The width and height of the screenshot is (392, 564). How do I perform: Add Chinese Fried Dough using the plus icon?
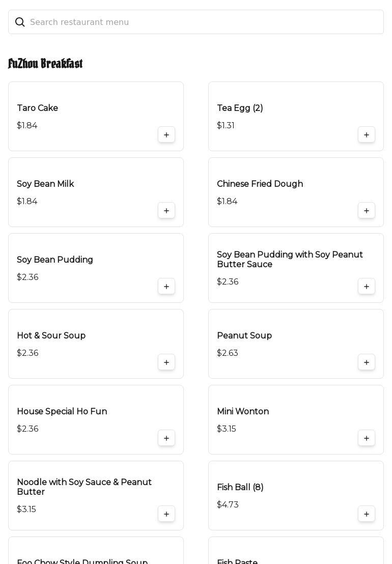tap(367, 211)
